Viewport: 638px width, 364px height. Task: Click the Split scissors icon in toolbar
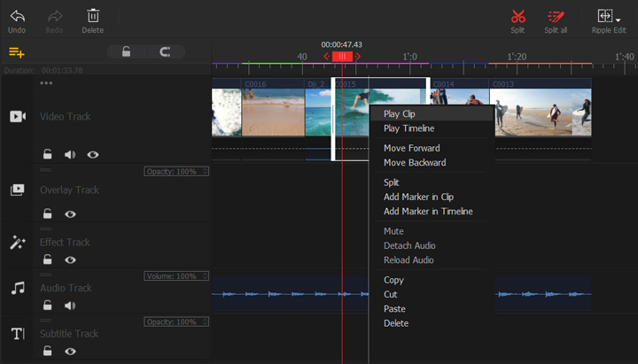[x=518, y=16]
